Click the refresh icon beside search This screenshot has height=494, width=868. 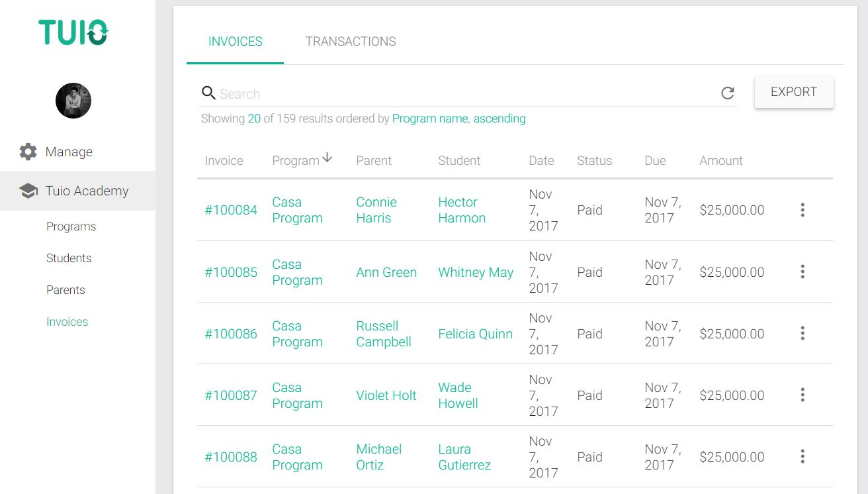click(x=728, y=93)
